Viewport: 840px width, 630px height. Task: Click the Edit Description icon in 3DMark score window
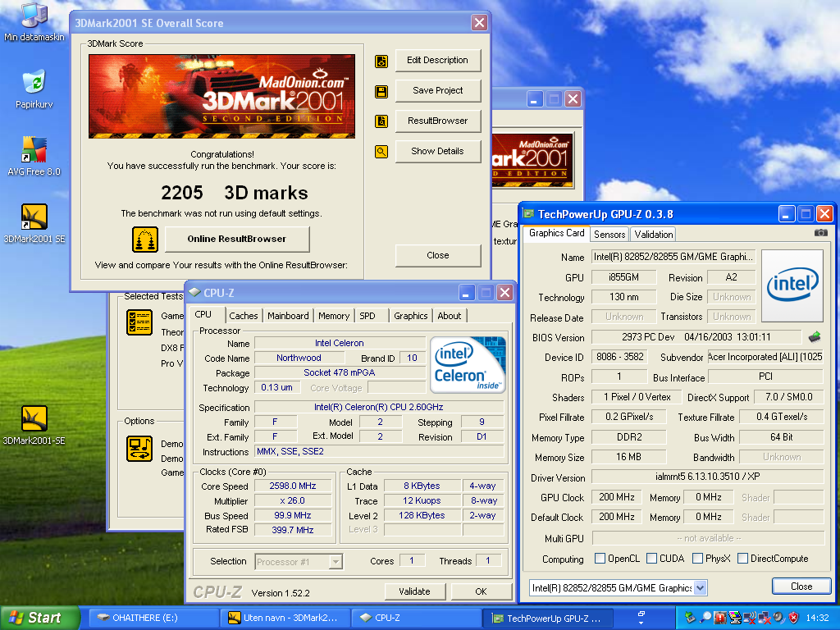(x=381, y=61)
